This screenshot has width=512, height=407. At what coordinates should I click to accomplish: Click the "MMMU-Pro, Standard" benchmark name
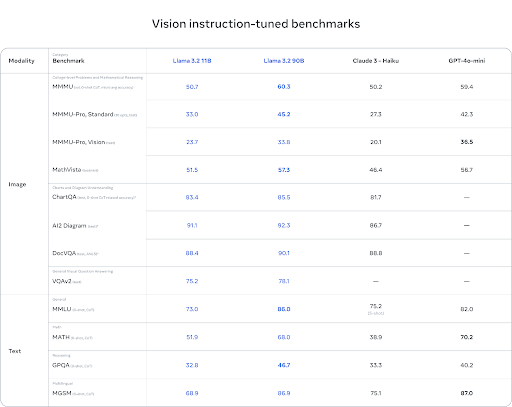(x=83, y=114)
